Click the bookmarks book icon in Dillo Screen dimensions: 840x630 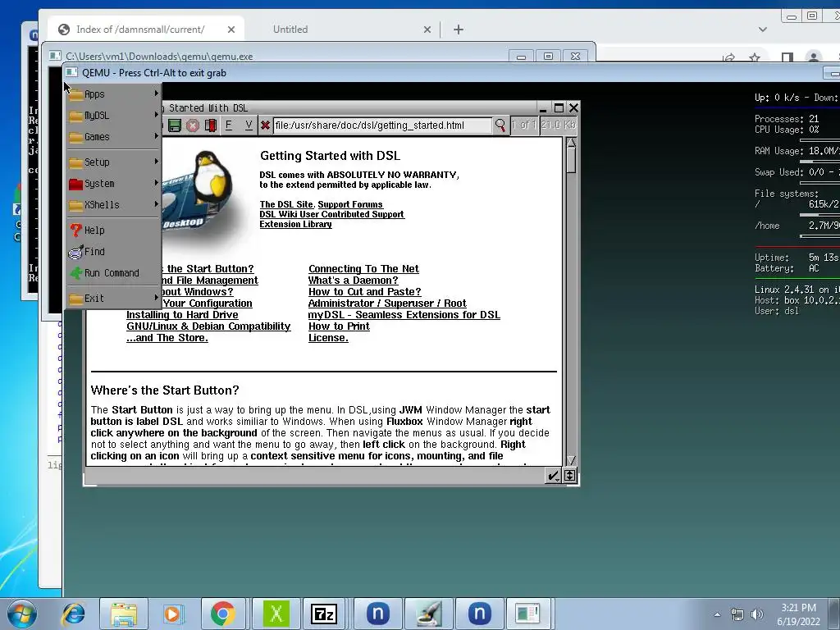coord(211,126)
